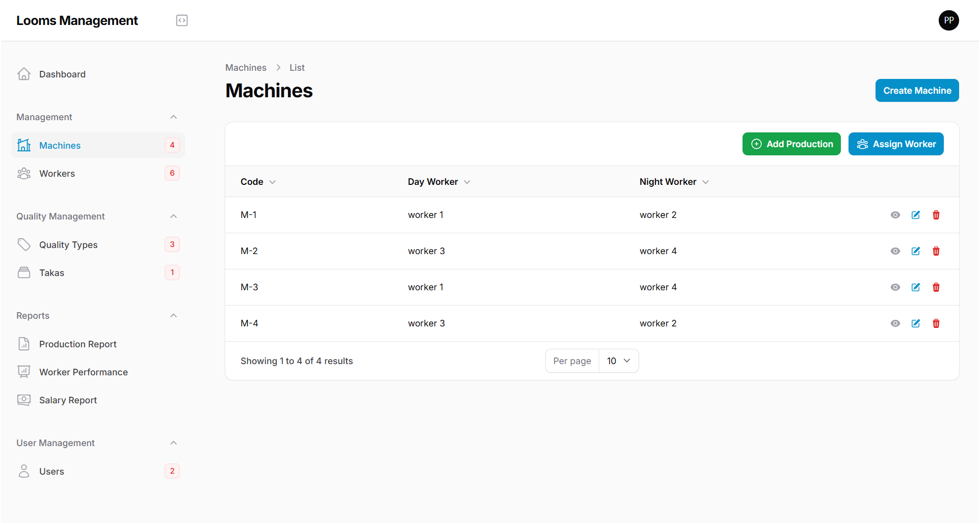Screen dimensions: 980x524
Task: Click the Workers sidebar icon
Action: pos(23,173)
